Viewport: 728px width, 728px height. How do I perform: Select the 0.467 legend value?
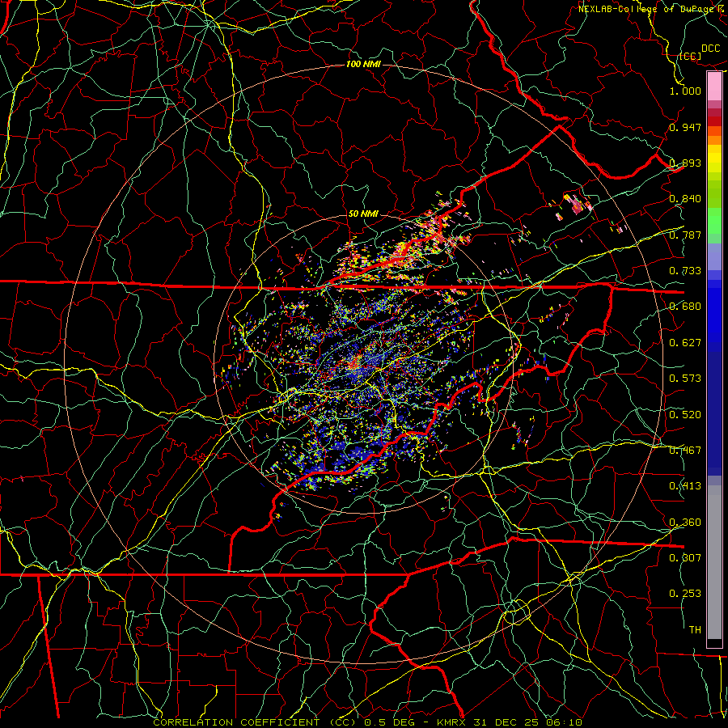(685, 451)
